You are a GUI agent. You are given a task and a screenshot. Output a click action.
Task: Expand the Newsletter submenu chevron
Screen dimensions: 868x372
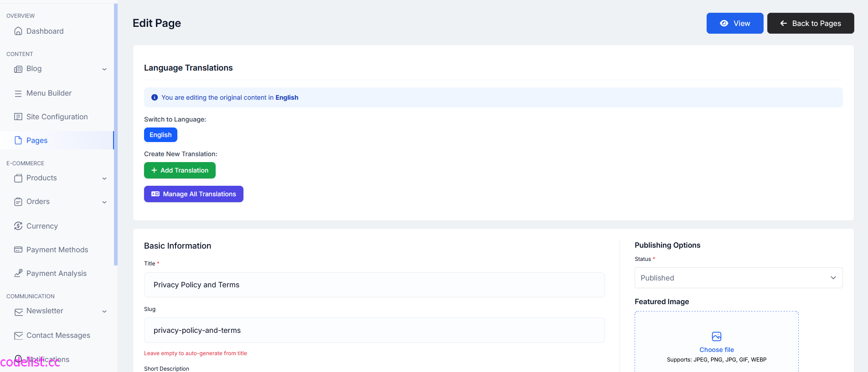click(x=104, y=311)
